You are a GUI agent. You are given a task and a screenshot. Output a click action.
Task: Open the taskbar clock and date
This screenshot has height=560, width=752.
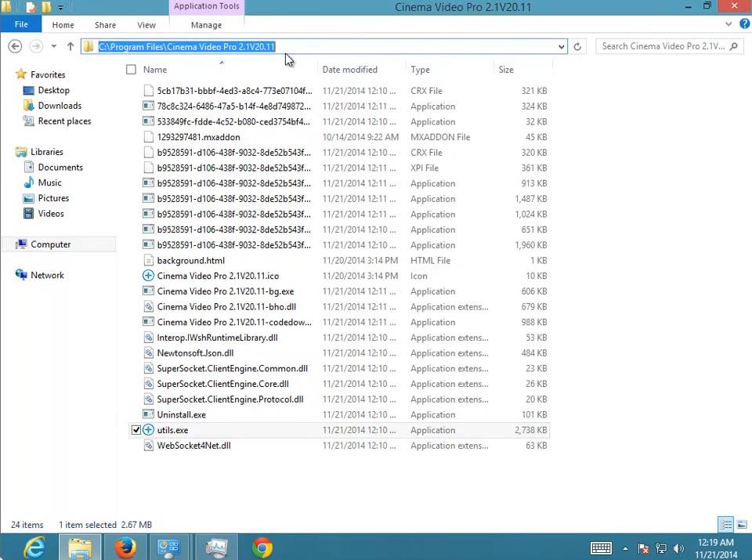tap(715, 548)
